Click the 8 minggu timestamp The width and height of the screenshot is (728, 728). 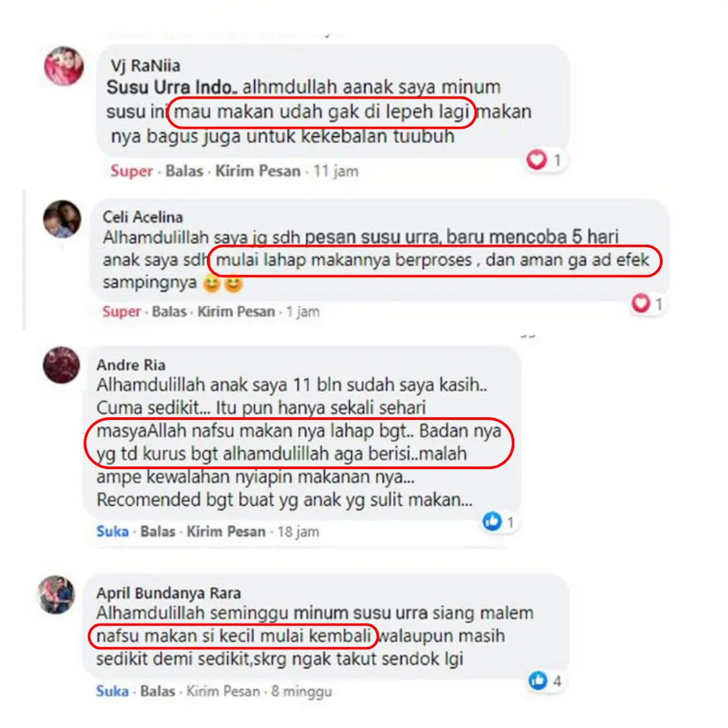[302, 691]
